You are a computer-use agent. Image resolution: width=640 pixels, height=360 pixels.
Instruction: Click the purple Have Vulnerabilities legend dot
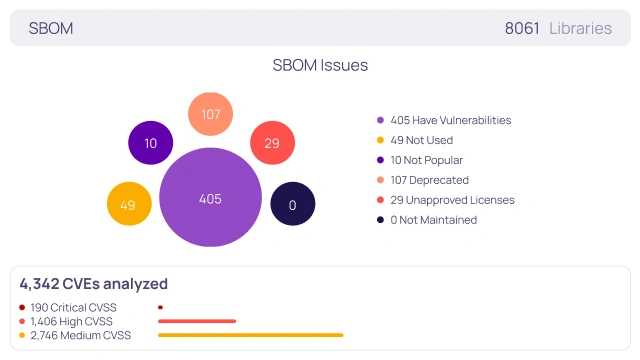380,120
